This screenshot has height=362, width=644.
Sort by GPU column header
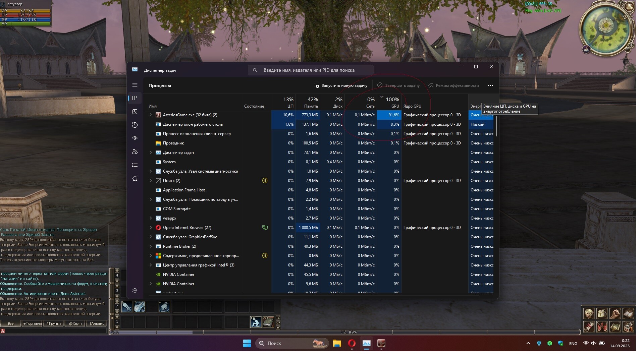pyautogui.click(x=389, y=102)
